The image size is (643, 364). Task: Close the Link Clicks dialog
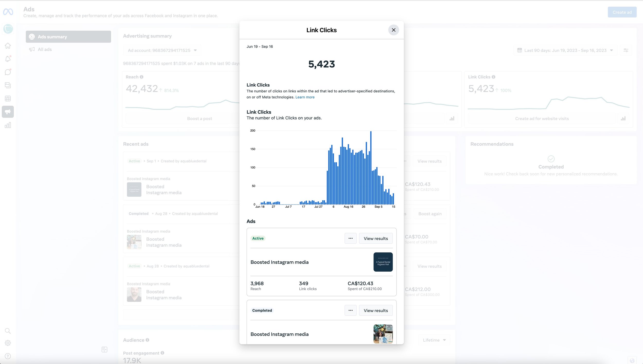point(393,30)
